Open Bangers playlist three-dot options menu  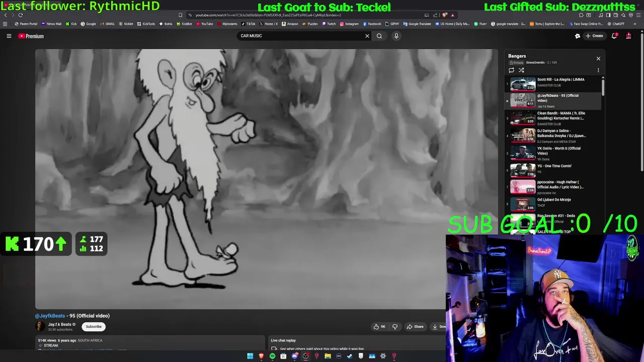coord(598,70)
